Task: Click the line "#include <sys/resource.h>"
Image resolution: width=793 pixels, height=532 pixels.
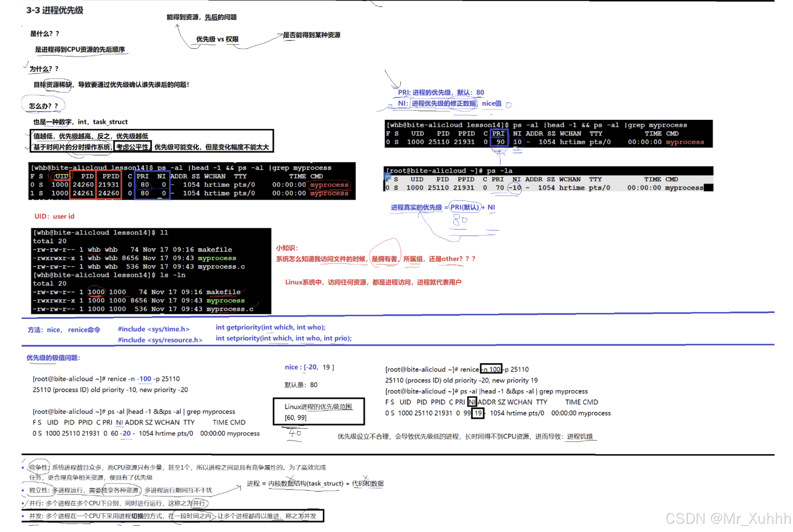Action: pyautogui.click(x=160, y=340)
